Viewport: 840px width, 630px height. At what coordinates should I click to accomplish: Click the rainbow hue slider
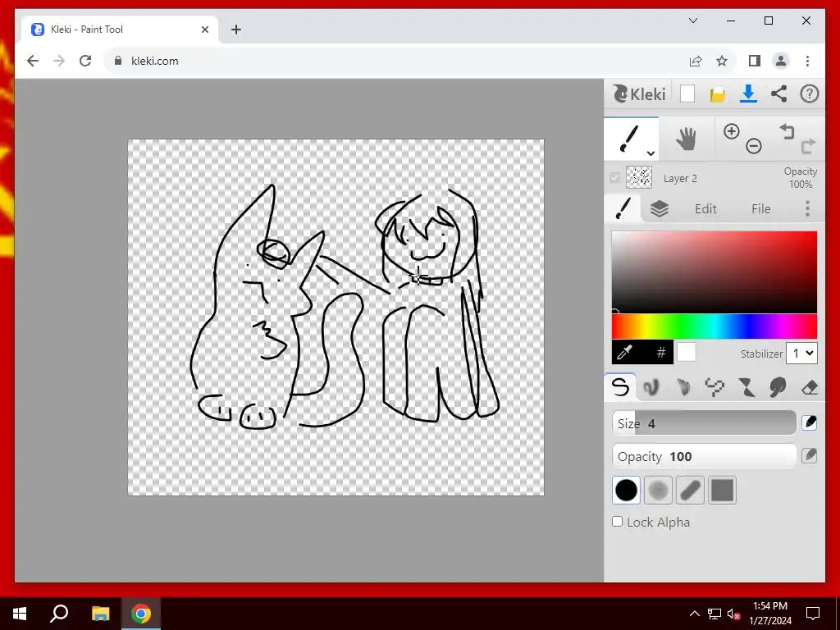coord(714,326)
